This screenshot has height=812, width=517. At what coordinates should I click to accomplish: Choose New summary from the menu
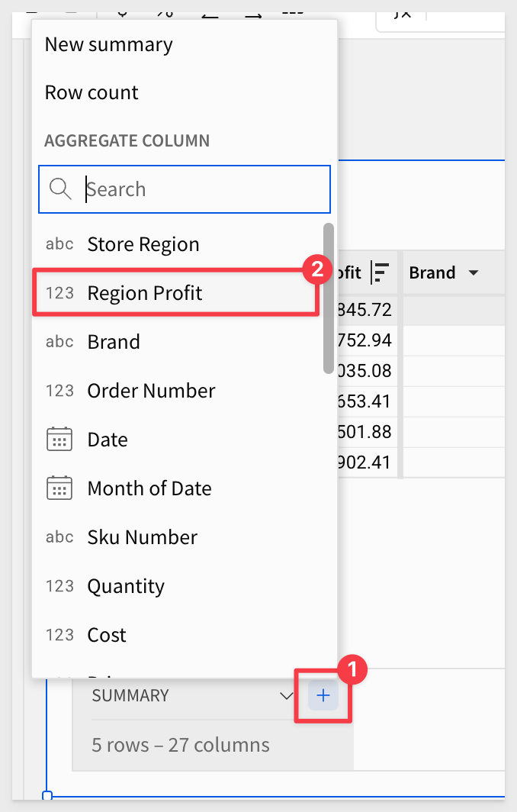coord(109,44)
